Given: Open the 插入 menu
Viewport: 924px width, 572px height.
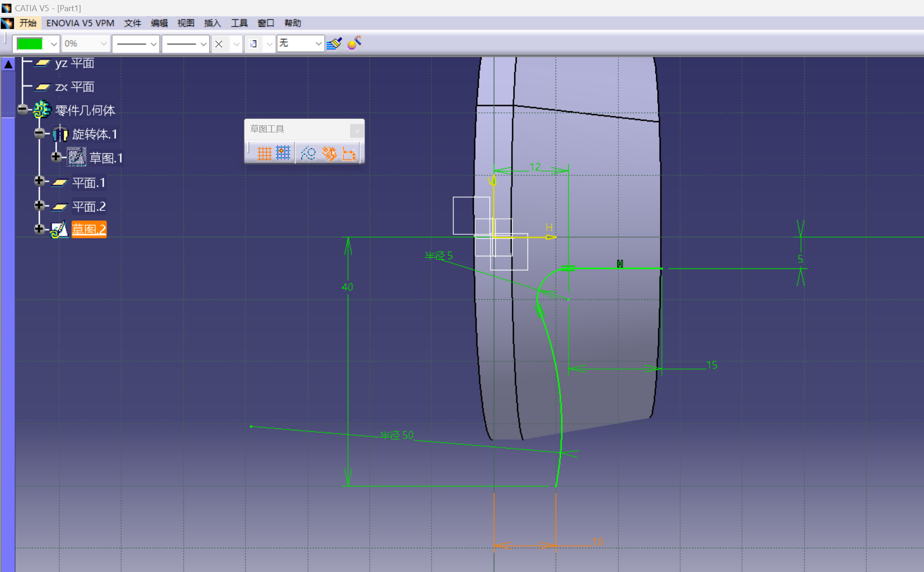Looking at the screenshot, I should 212,23.
